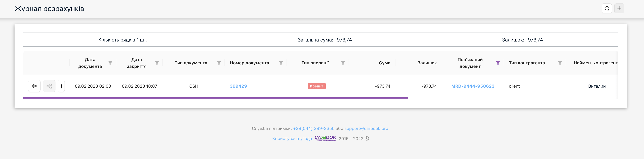Image resolution: width=644 pixels, height=159 pixels.
Task: Open Номер документа column filter
Action: point(281,63)
